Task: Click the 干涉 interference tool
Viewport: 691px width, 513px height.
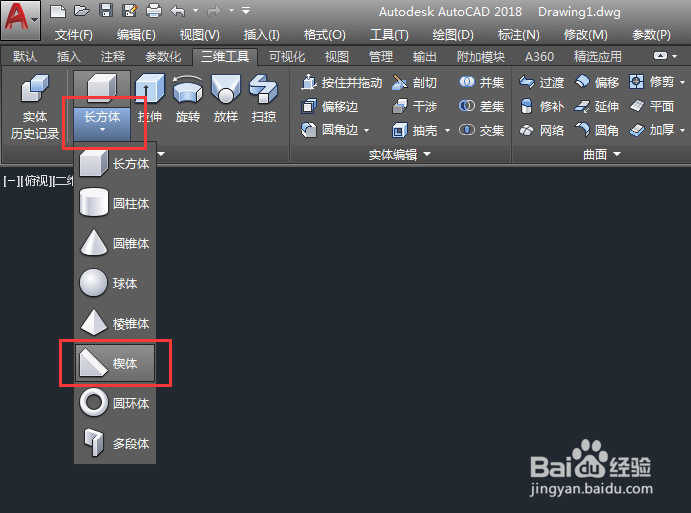Action: (x=414, y=106)
